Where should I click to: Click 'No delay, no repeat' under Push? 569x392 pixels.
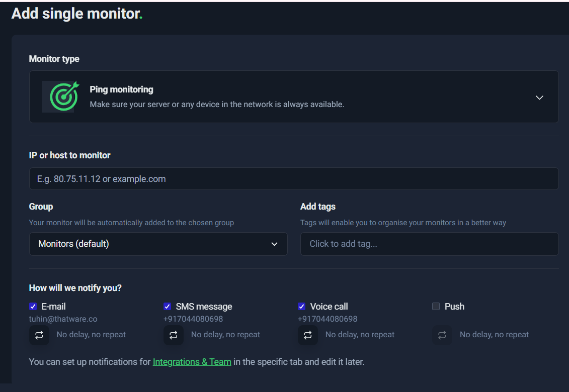click(x=494, y=335)
